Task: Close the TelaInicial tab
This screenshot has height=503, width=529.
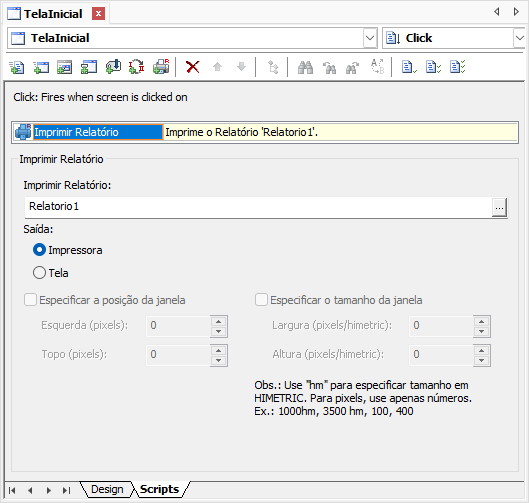Action: point(98,14)
